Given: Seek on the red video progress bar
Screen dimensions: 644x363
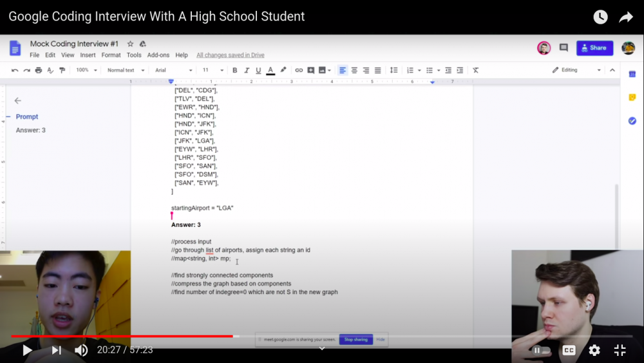Looking at the screenshot, I should (x=122, y=337).
